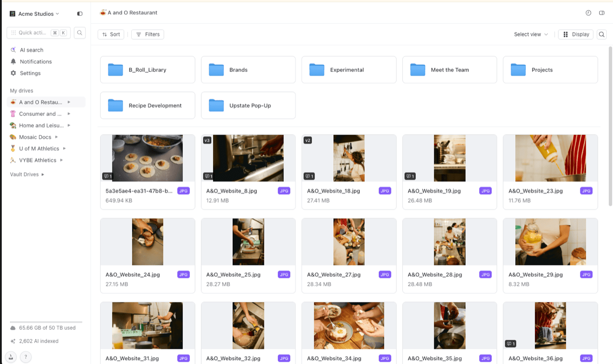
Task: Expand the U of M Athletics drive arrow
Action: pyautogui.click(x=64, y=149)
